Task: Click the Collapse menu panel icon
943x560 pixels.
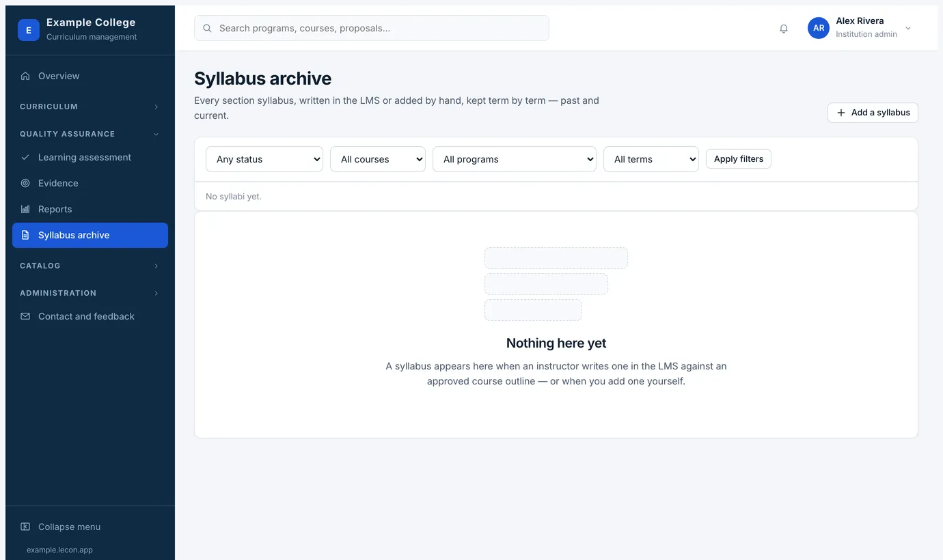Action: tap(25, 527)
